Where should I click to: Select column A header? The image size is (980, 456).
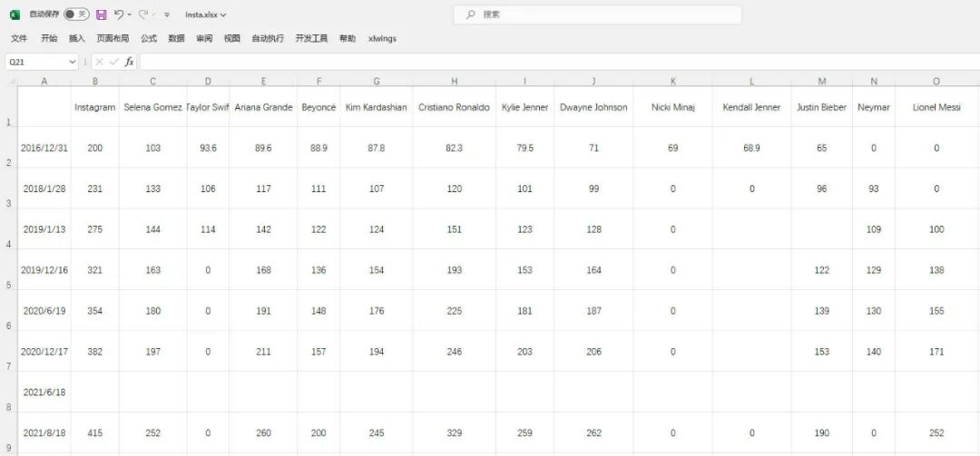coord(44,82)
